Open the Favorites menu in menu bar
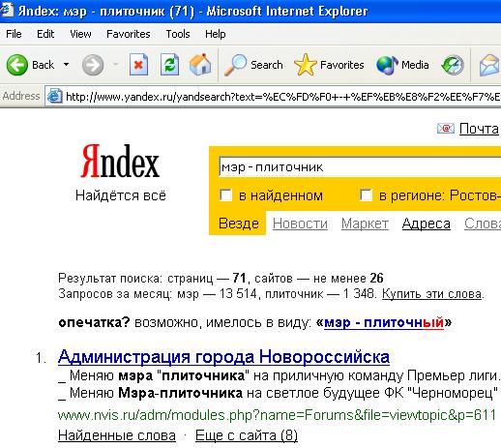Image resolution: width=501 pixels, height=448 pixels. [129, 34]
